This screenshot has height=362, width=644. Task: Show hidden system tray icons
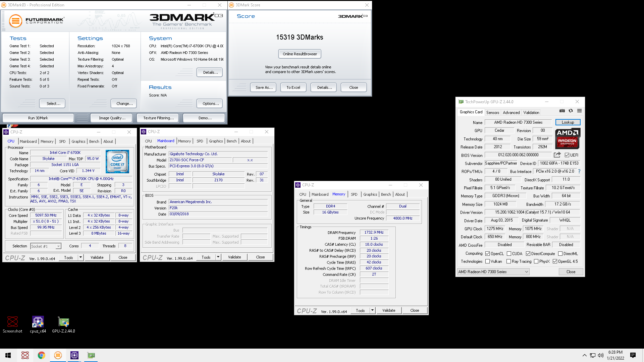pyautogui.click(x=585, y=355)
